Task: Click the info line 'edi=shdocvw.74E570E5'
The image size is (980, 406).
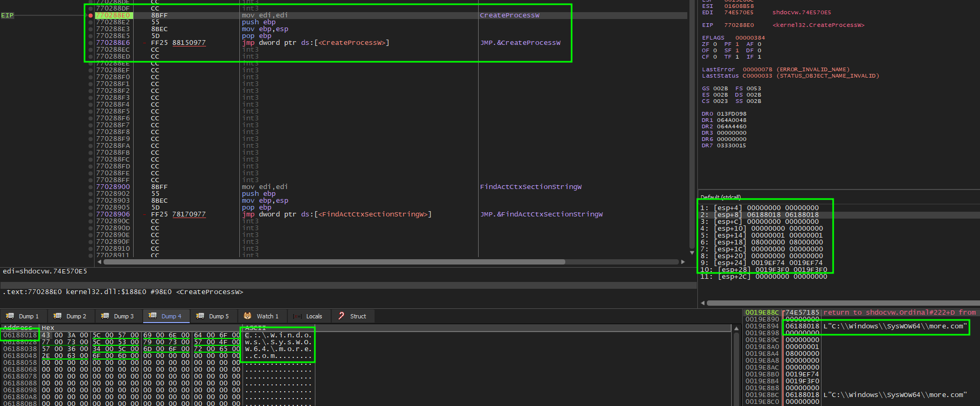Action: 45,271
